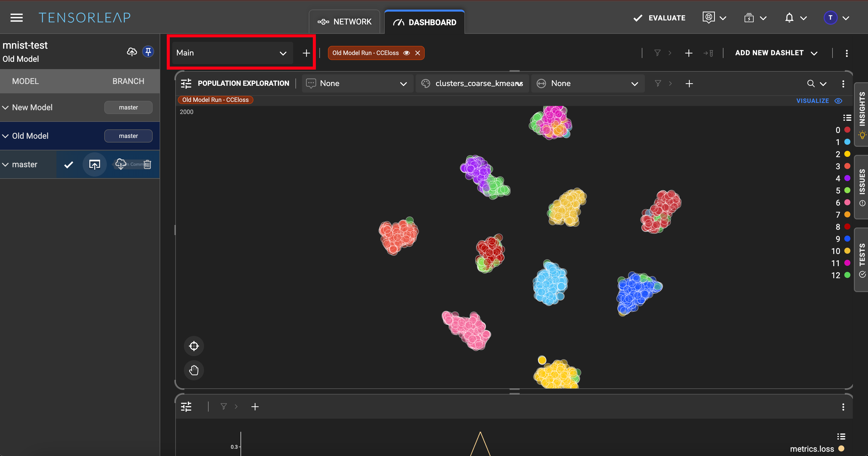Click the pin icon beside mnist-test

coord(148,52)
